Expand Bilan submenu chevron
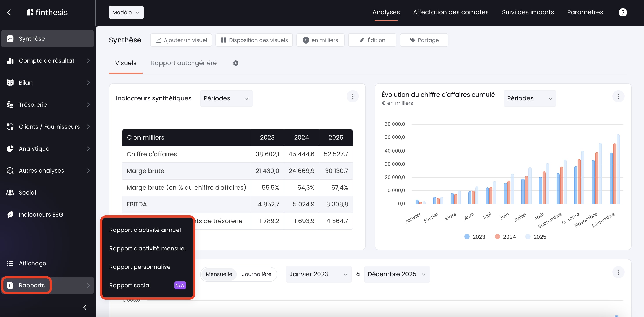This screenshot has width=644, height=317. tap(88, 83)
